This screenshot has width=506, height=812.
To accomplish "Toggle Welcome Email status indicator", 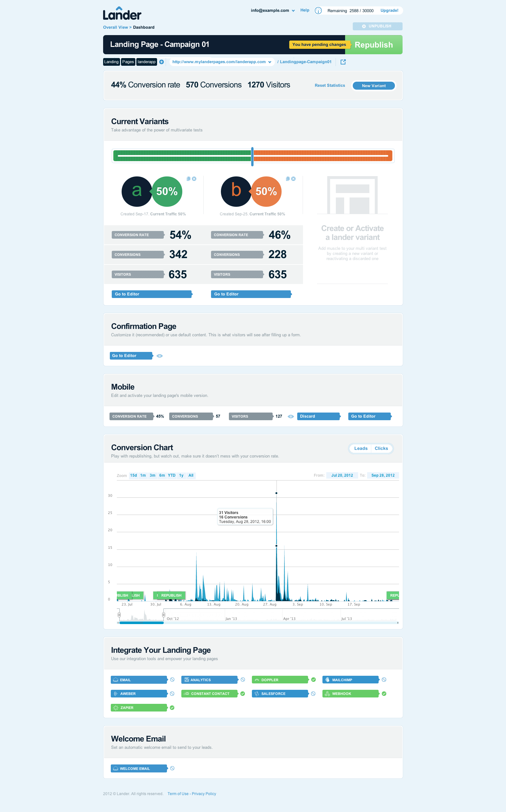I will coord(172,768).
